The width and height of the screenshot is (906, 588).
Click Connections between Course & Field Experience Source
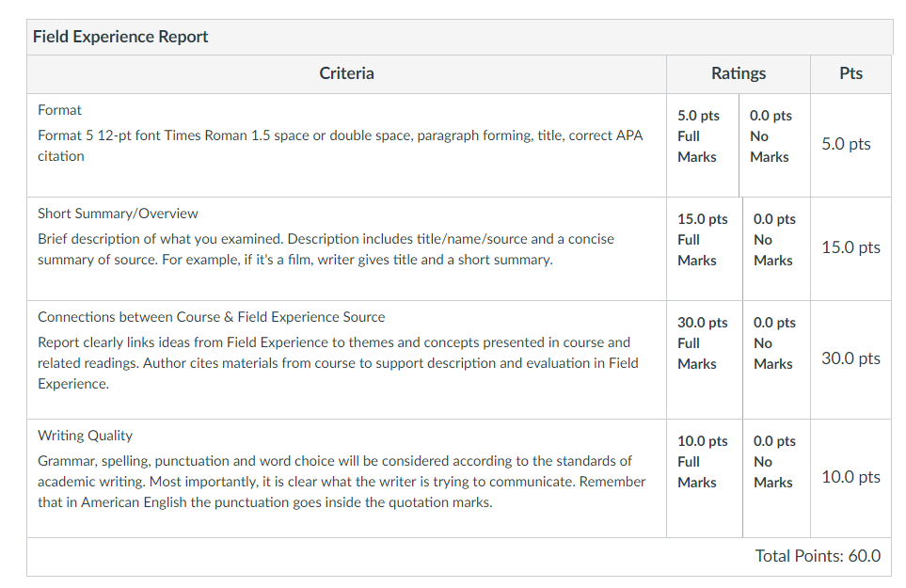click(211, 316)
